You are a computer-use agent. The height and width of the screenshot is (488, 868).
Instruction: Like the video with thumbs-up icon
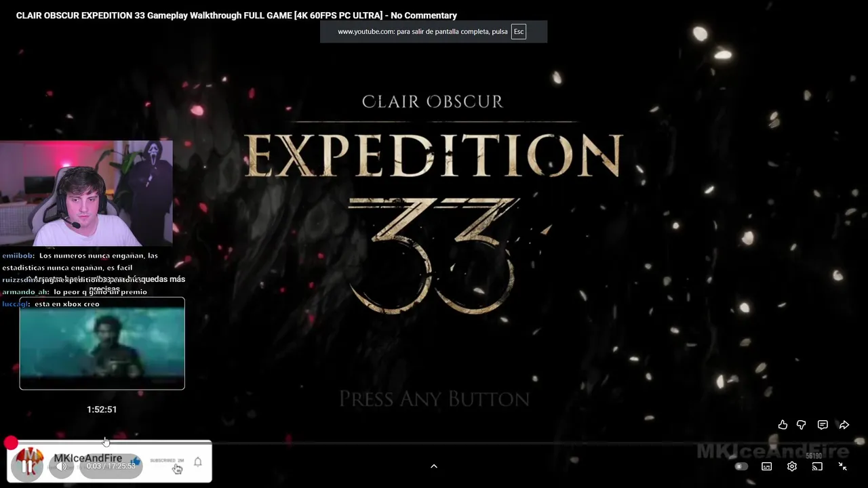[783, 425]
